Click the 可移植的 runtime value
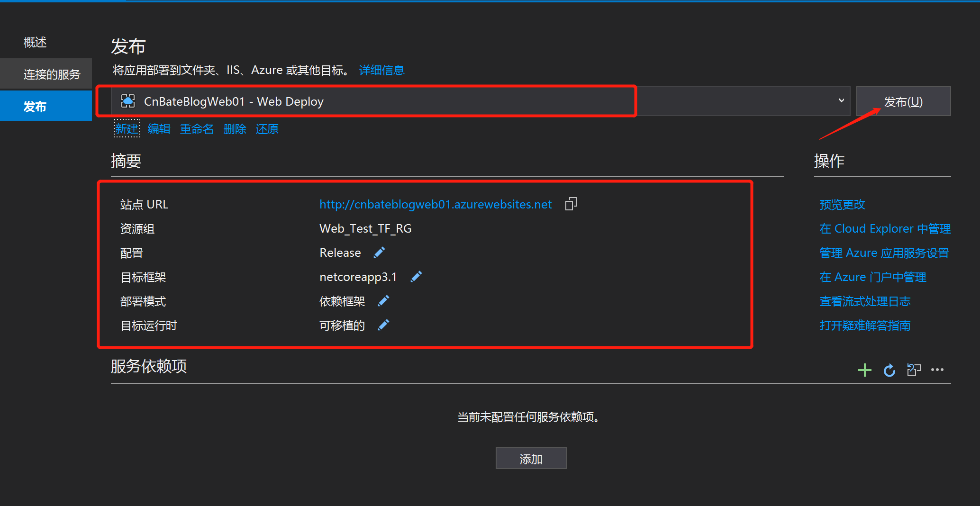Image resolution: width=980 pixels, height=506 pixels. 342,325
